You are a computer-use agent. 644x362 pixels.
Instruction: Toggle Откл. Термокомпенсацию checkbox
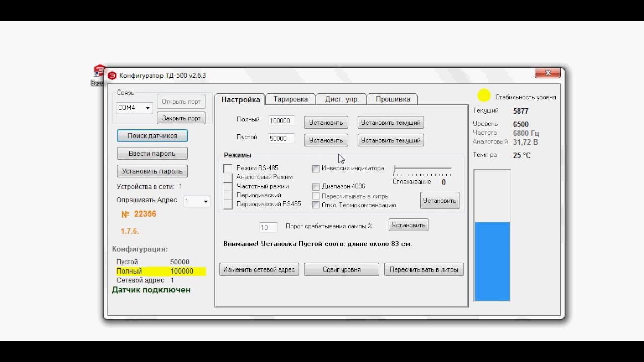316,205
